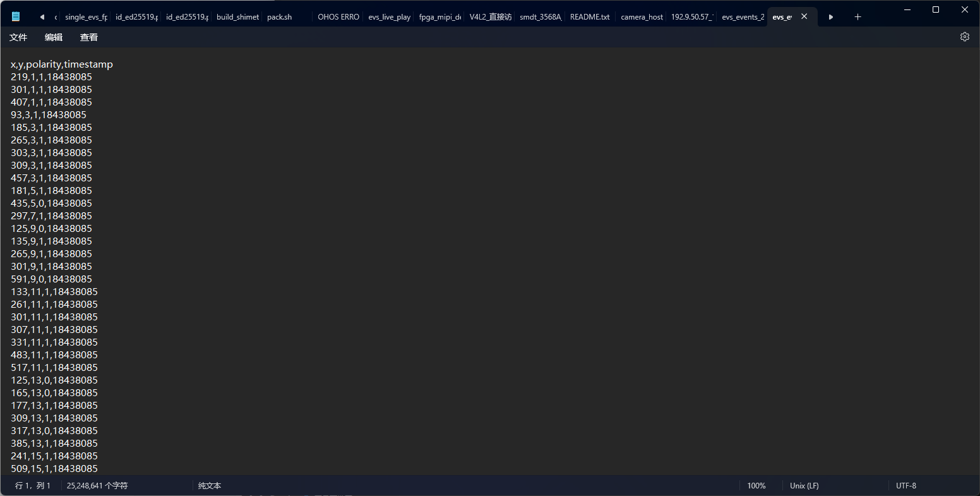Select the OHOS ERRO tab
Image resolution: width=980 pixels, height=496 pixels.
click(338, 17)
